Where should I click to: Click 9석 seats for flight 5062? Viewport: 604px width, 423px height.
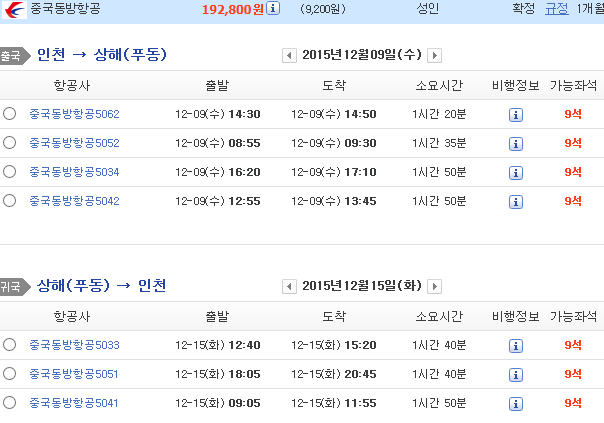click(573, 114)
